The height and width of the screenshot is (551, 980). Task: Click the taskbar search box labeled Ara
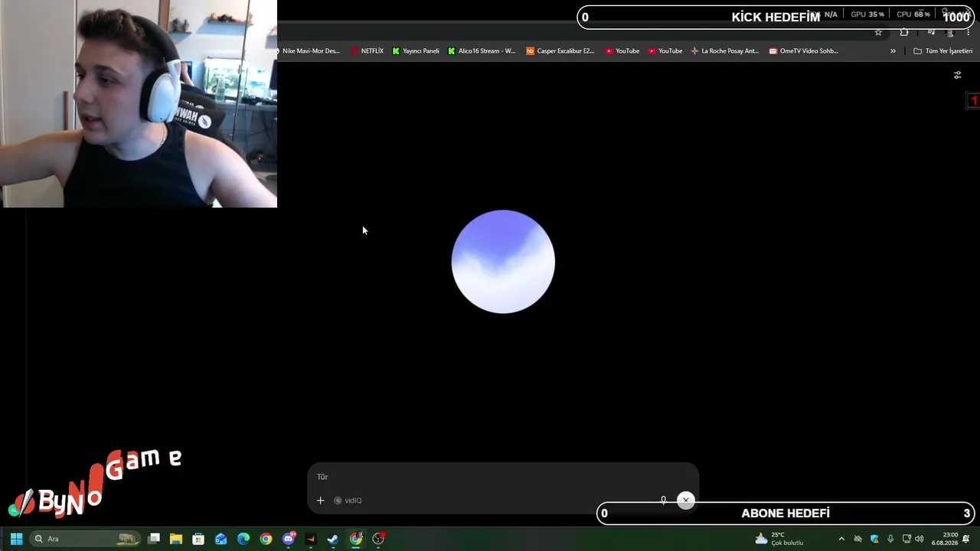point(85,539)
